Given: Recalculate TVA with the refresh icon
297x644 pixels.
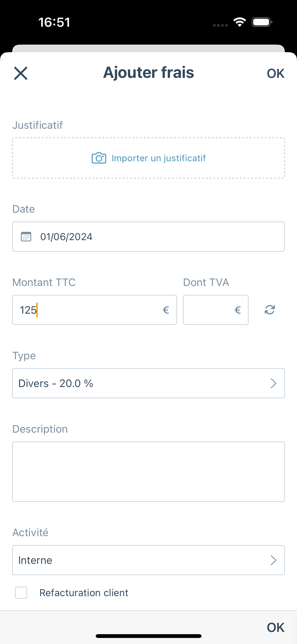Looking at the screenshot, I should (x=270, y=310).
